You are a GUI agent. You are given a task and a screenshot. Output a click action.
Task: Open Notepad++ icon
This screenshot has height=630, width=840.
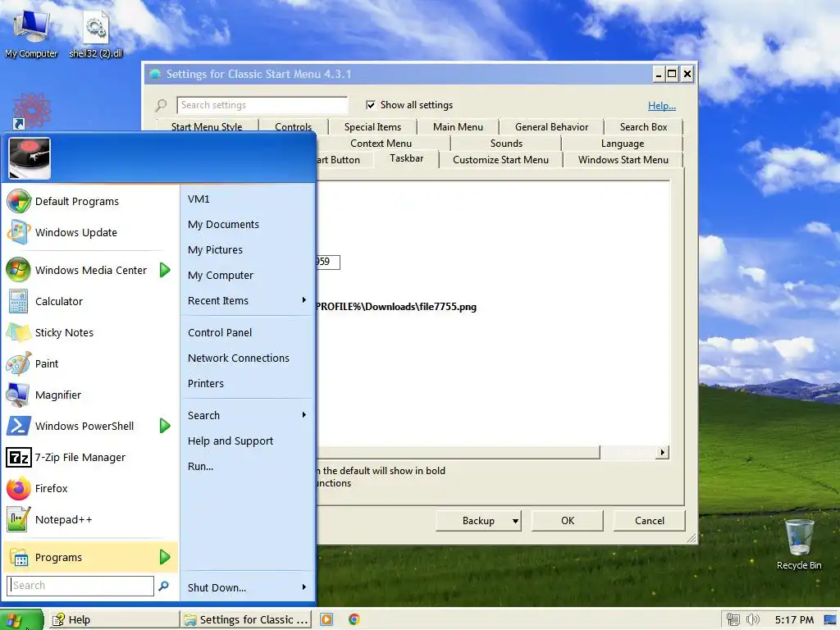pos(19,519)
